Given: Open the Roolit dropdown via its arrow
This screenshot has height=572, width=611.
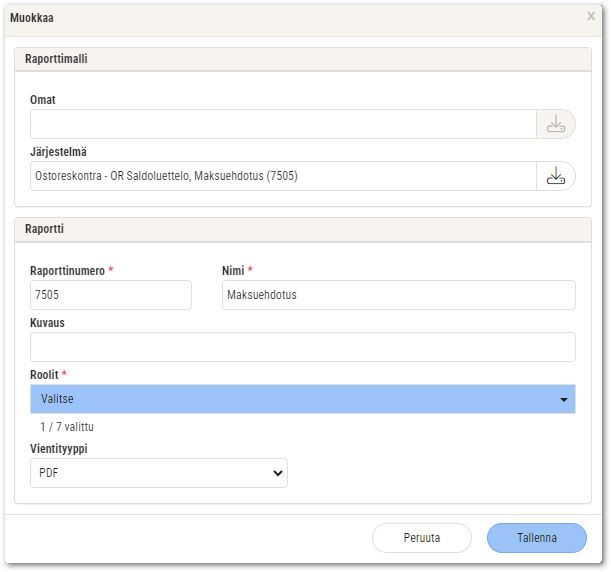Looking at the screenshot, I should (x=563, y=399).
